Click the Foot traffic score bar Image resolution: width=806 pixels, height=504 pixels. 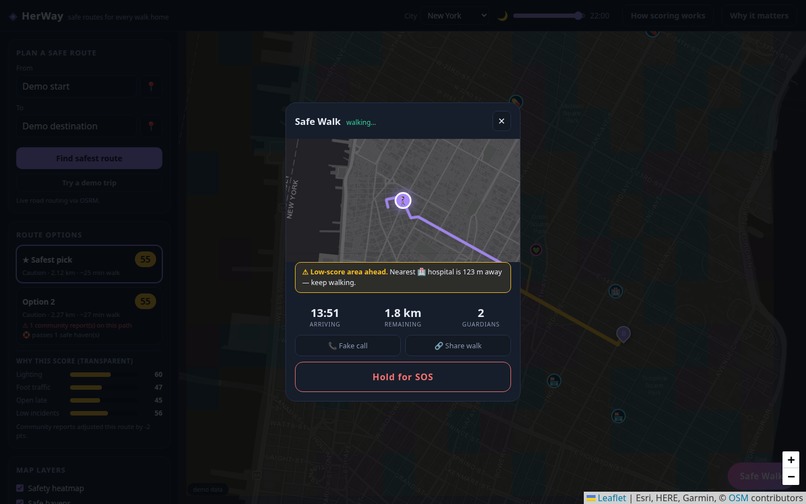click(x=103, y=387)
